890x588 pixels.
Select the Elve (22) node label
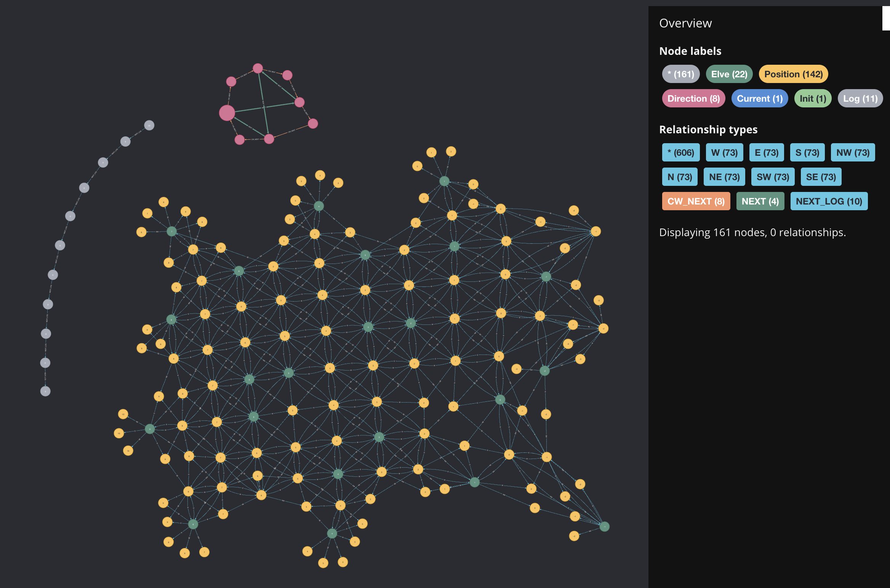728,74
